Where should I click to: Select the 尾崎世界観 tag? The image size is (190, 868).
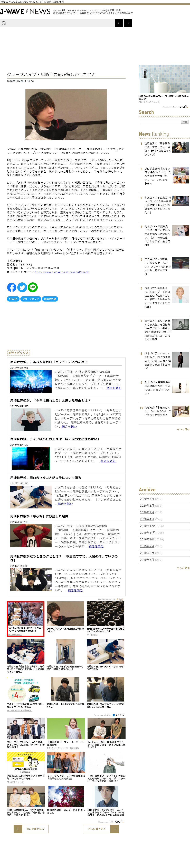(x=50, y=299)
